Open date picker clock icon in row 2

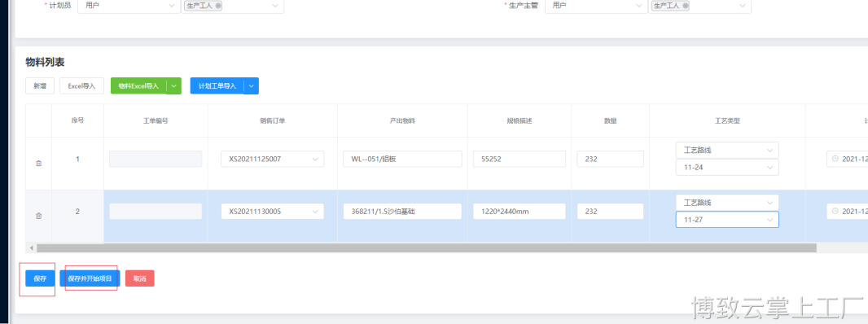click(835, 211)
